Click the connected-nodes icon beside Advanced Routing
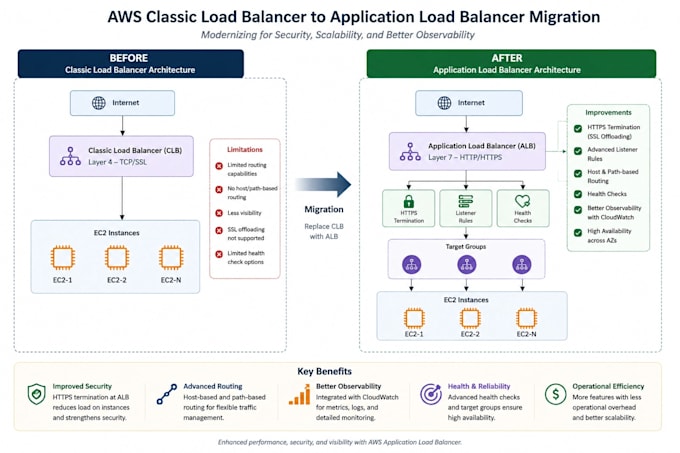This screenshot has height=453, width=680. click(167, 394)
